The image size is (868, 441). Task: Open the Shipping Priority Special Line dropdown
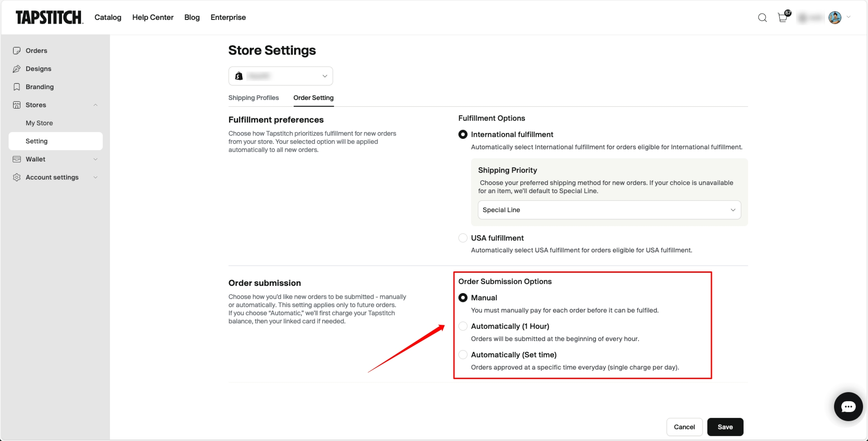(609, 210)
